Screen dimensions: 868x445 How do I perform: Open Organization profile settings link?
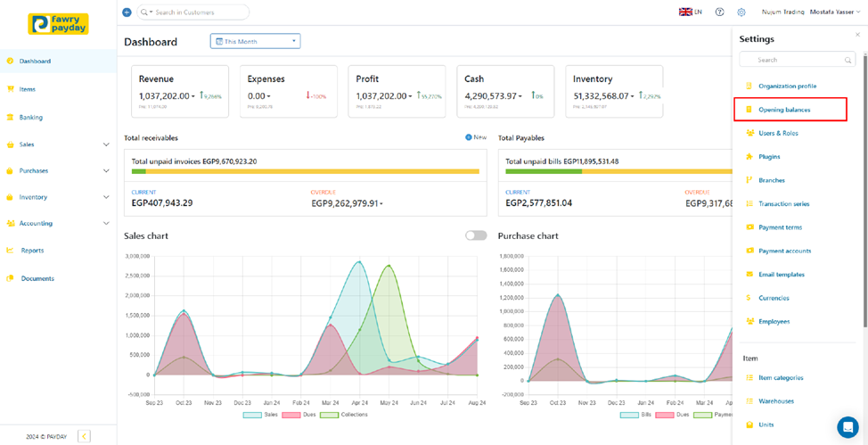(787, 86)
